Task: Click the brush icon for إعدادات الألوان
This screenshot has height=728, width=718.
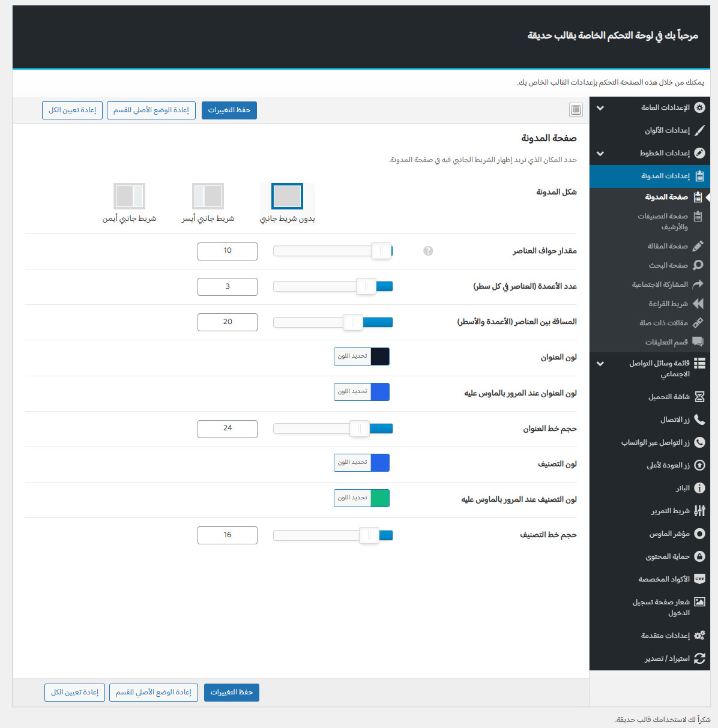Action: pyautogui.click(x=699, y=130)
